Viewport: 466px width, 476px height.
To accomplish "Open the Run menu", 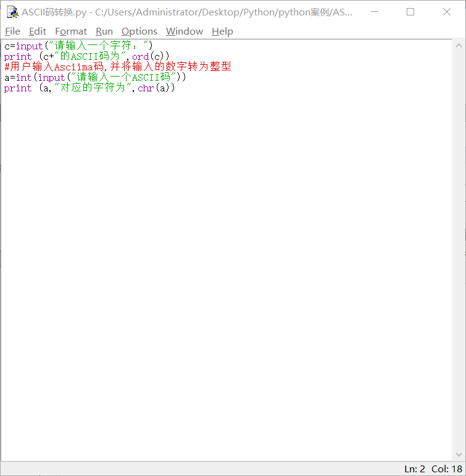I will pos(104,31).
